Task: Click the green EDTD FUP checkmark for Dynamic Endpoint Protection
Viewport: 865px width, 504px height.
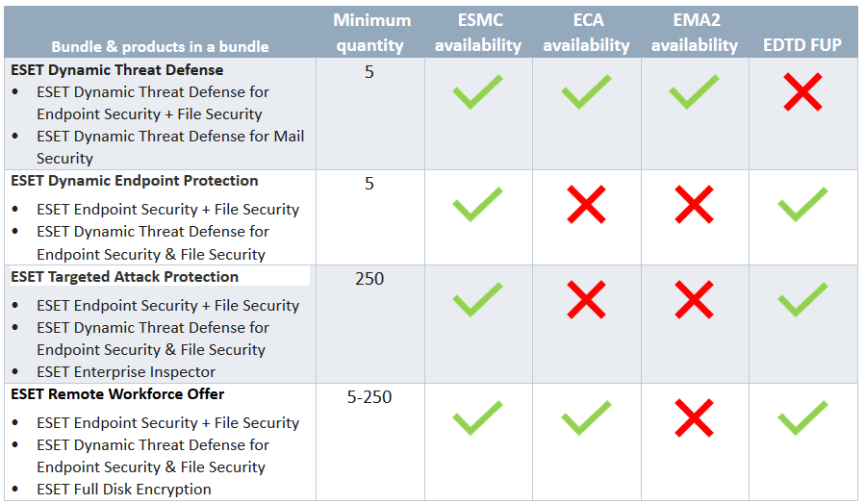Action: pyautogui.click(x=802, y=205)
